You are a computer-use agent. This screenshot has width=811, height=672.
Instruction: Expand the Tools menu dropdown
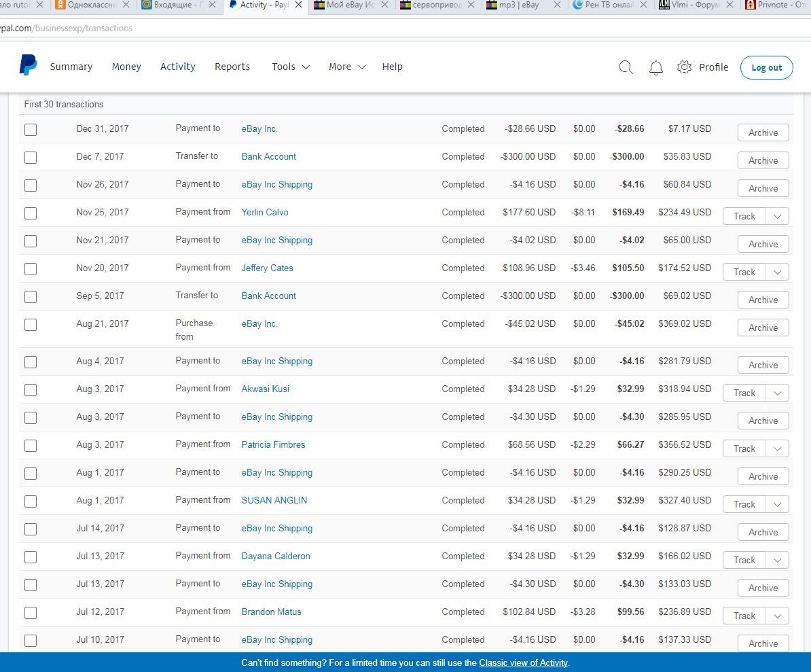pyautogui.click(x=291, y=67)
